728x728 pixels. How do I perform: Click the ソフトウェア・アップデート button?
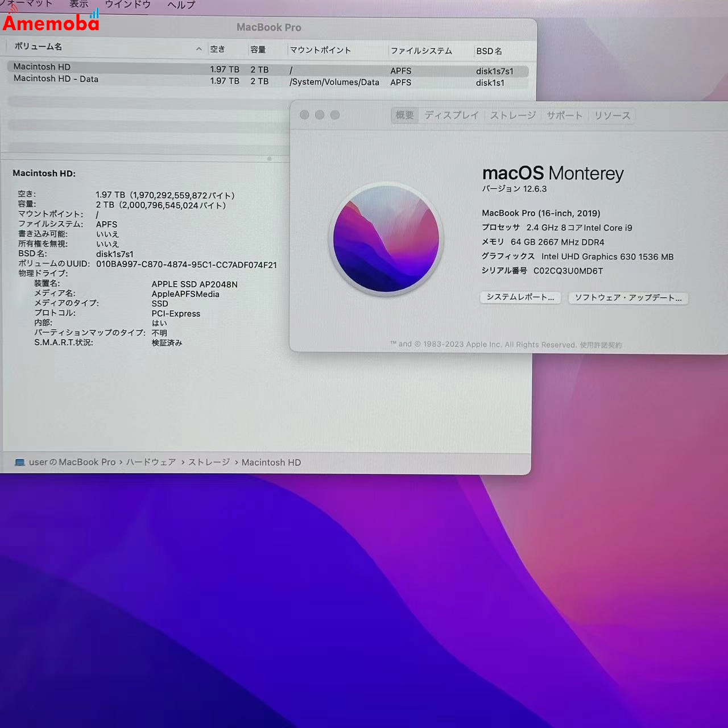click(628, 297)
